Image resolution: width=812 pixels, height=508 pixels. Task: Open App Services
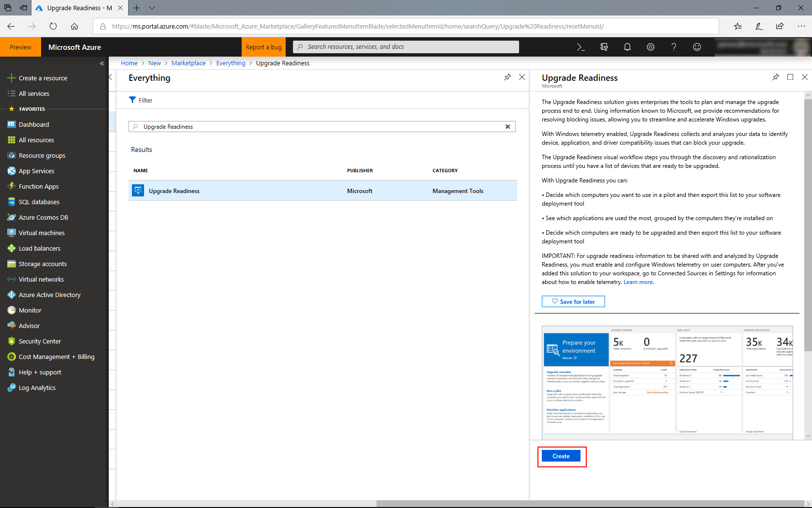coord(36,171)
